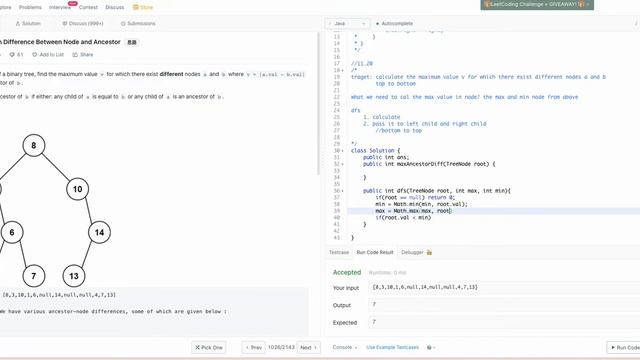Close the giveaway banner with its x
Screen dimensions: 640x360
[589, 4]
